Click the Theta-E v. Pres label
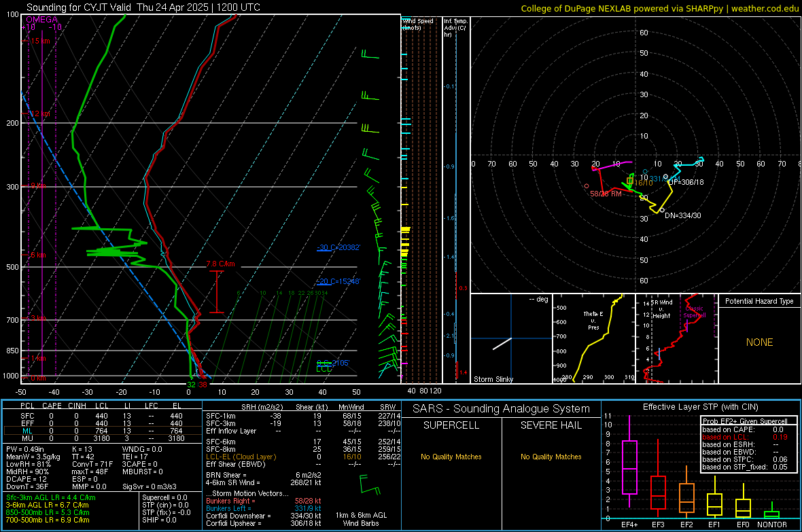This screenshot has height=532, width=802. point(593,320)
